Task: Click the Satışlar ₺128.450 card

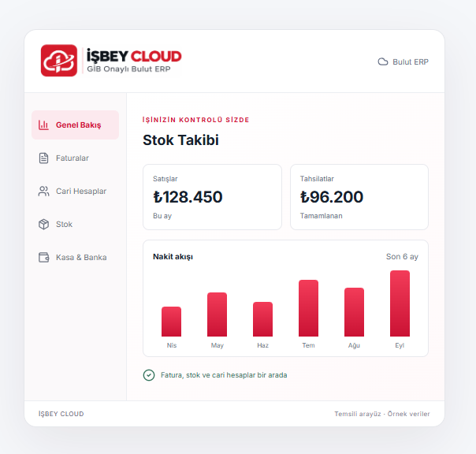Action: (x=212, y=197)
